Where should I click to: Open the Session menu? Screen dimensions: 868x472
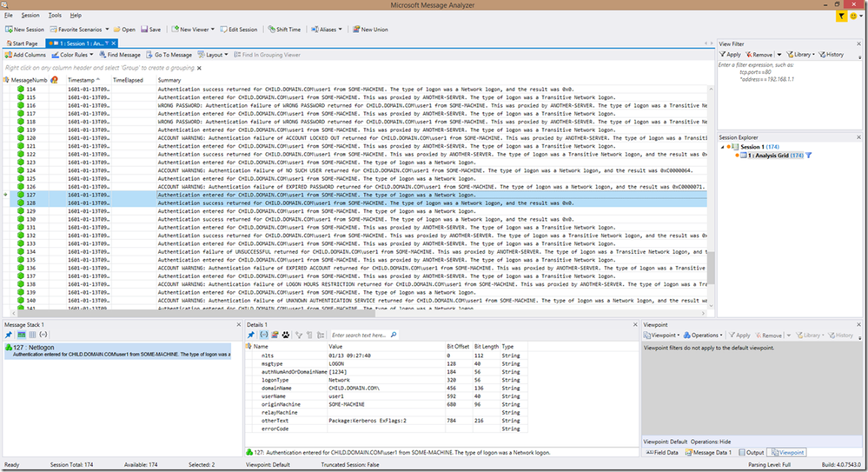tap(30, 16)
